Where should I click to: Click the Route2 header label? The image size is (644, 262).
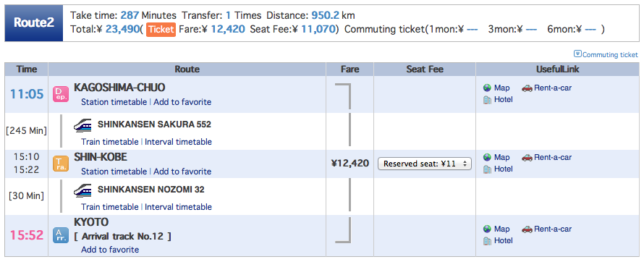click(34, 23)
